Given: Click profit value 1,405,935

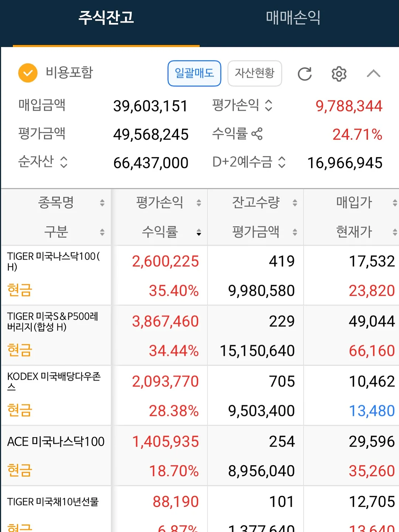Looking at the screenshot, I should click(166, 441).
